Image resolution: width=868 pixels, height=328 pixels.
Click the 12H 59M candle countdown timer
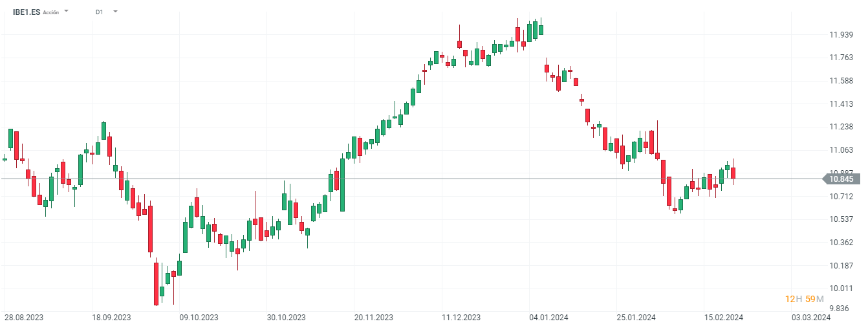804,298
